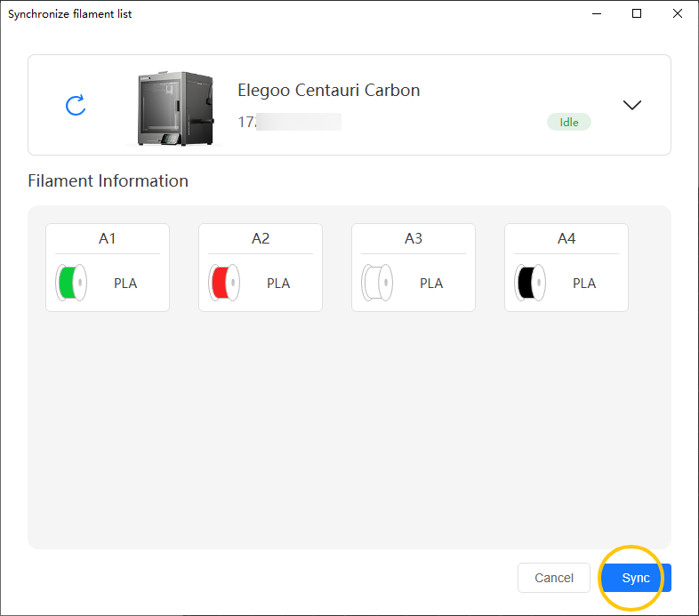The height and width of the screenshot is (616, 699).
Task: Select the white filament spool in A3
Action: (377, 283)
